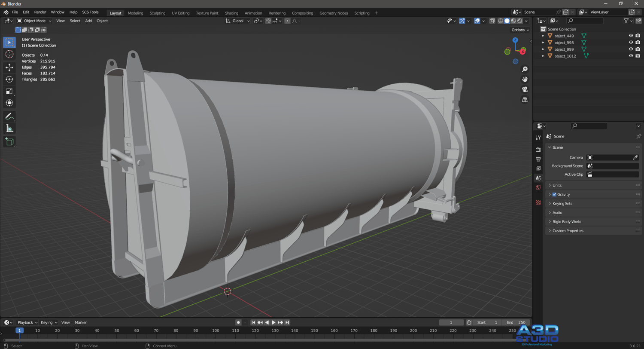Open the Render menu
644x349 pixels.
point(40,12)
